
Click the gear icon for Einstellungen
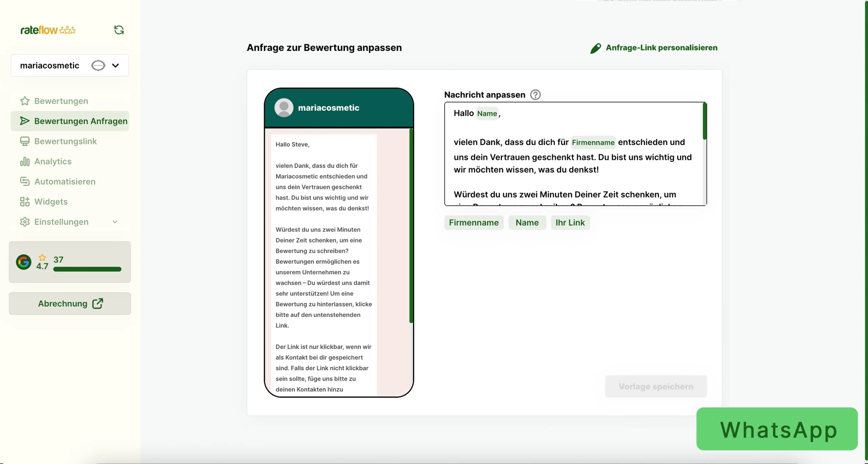25,222
